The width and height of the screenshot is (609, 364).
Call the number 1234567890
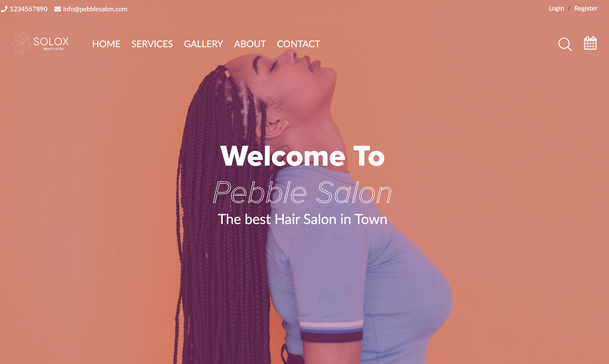[x=28, y=9]
